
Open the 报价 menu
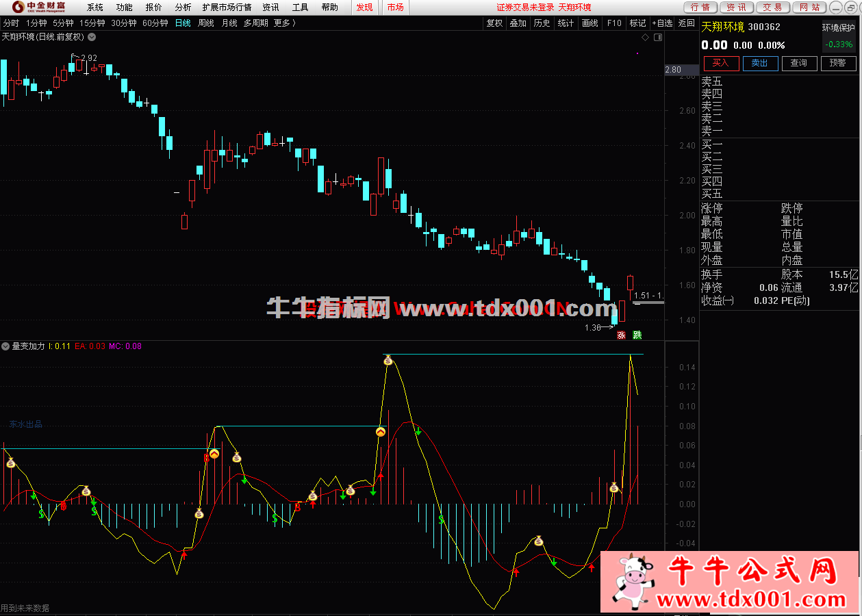click(x=153, y=8)
